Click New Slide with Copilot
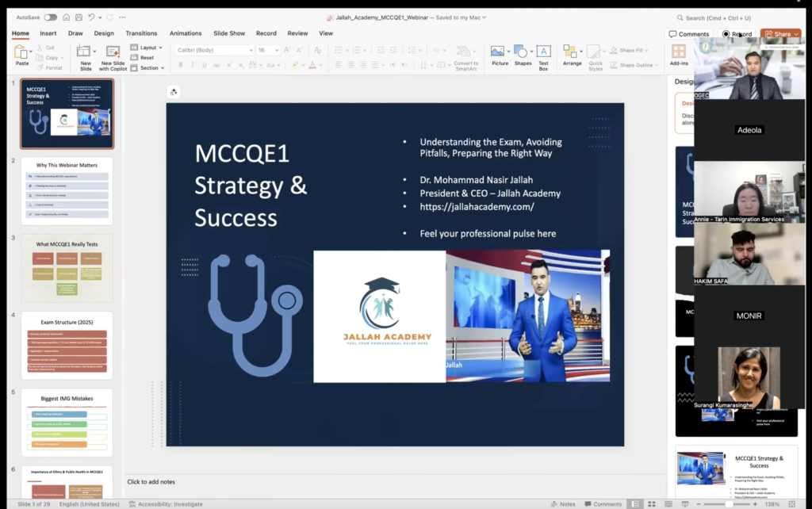The image size is (812, 509). click(113, 56)
